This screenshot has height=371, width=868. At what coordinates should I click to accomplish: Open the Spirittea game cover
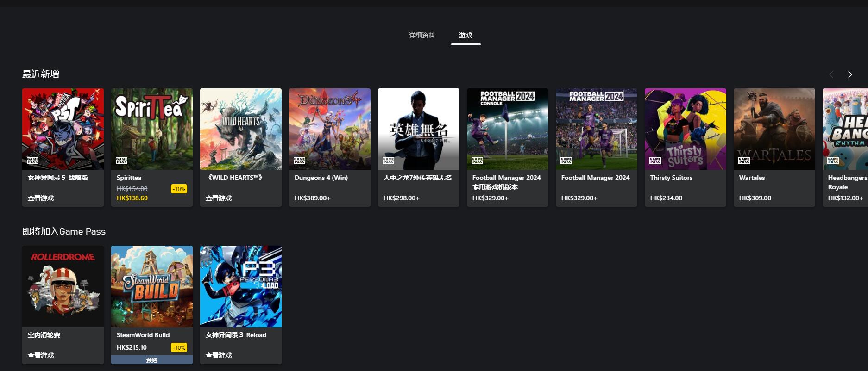(152, 129)
